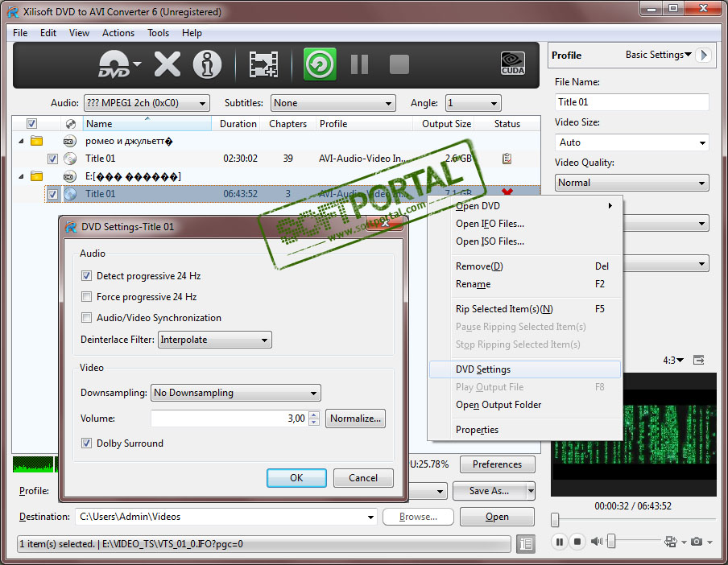Toggle the NVIDIA CUDA icon
Viewport: 728px width, 565px height.
512,64
